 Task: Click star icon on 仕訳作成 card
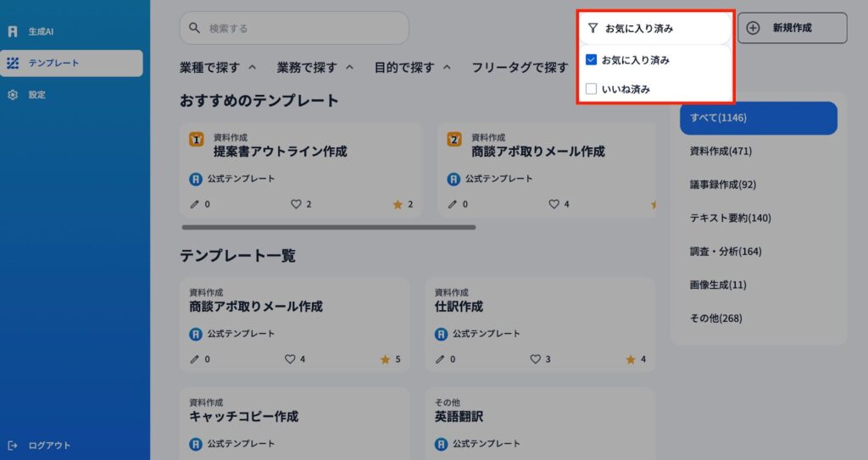click(x=631, y=359)
